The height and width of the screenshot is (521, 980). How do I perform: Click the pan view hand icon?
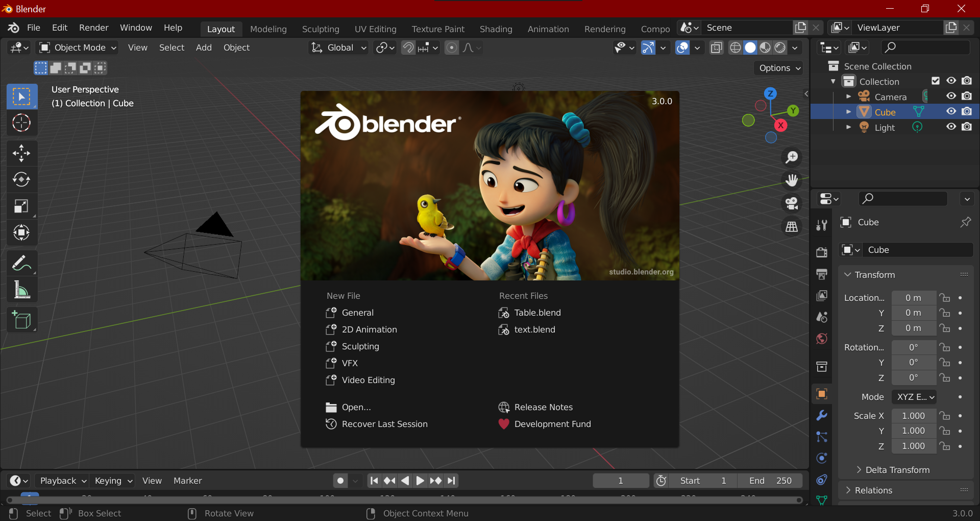tap(792, 180)
